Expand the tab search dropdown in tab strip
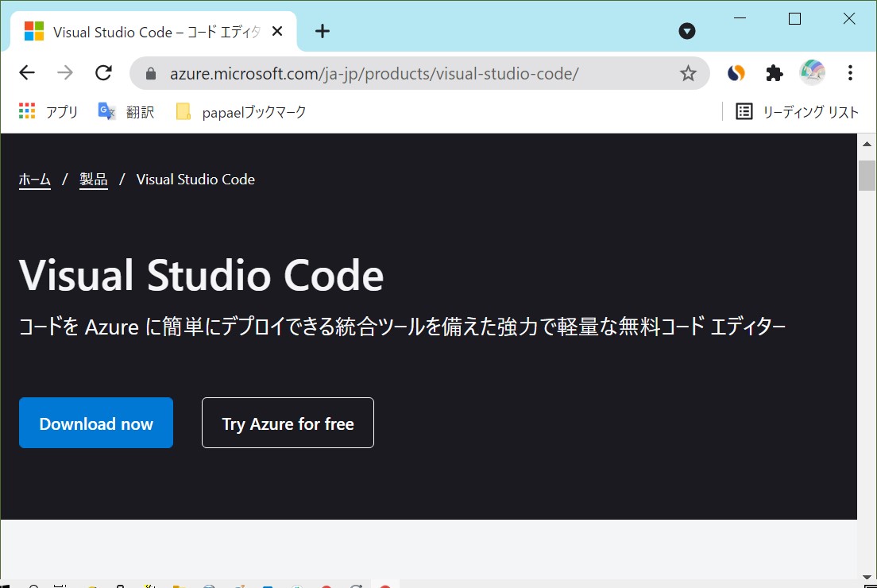Image resolution: width=877 pixels, height=588 pixels. 687,31
